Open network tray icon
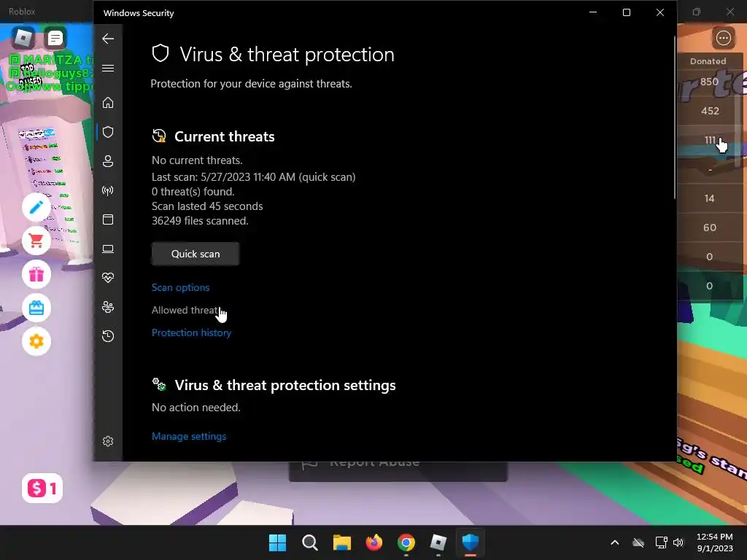747x560 pixels. point(661,542)
